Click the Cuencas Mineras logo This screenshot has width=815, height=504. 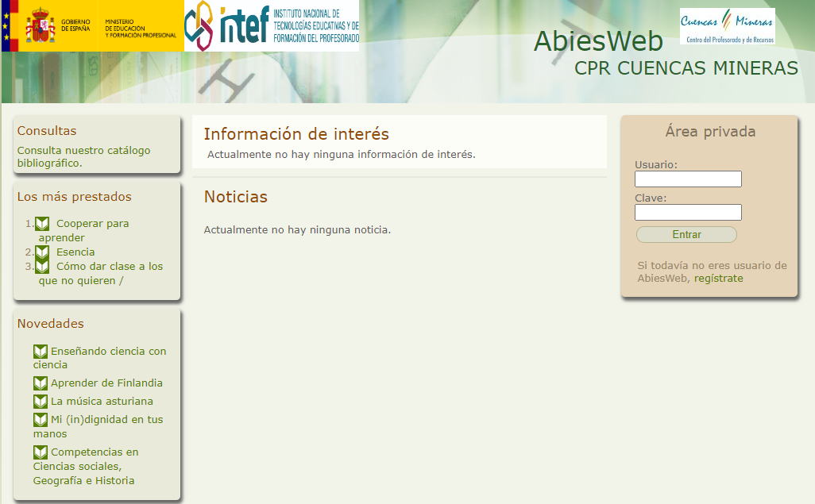[727, 26]
